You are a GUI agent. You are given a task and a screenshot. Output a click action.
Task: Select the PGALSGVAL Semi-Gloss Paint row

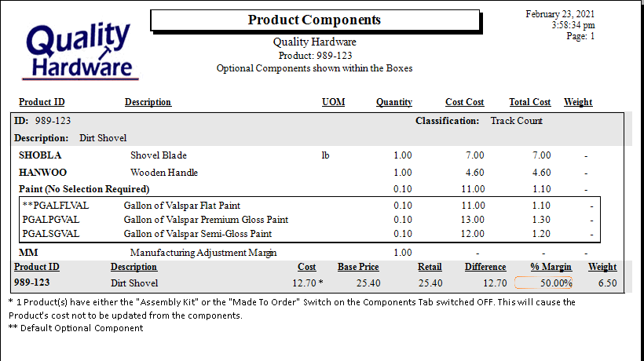309,233
